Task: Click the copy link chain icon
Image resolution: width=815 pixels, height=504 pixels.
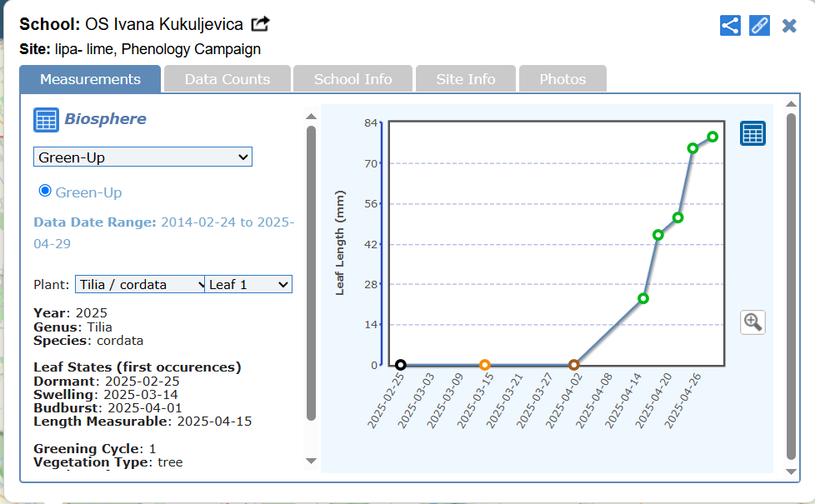Action: point(759,25)
